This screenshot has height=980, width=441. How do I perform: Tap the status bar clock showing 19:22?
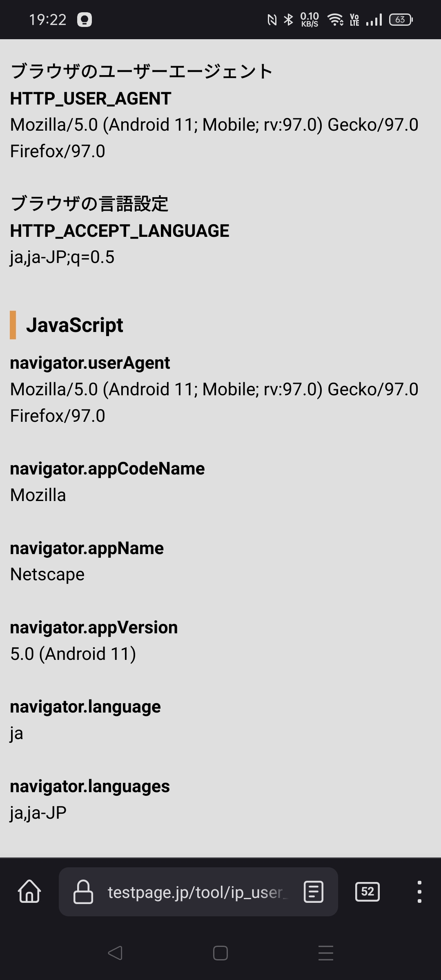pos(48,20)
